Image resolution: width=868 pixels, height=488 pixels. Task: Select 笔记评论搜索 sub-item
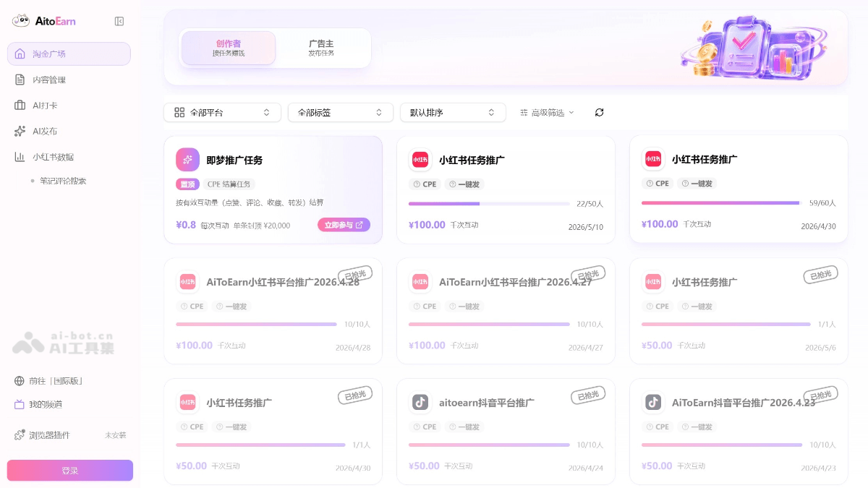(x=63, y=181)
